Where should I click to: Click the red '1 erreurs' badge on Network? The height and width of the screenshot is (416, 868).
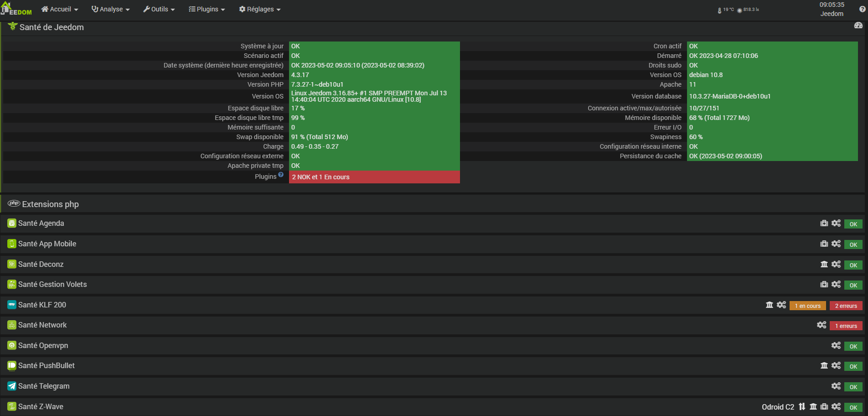(x=846, y=326)
